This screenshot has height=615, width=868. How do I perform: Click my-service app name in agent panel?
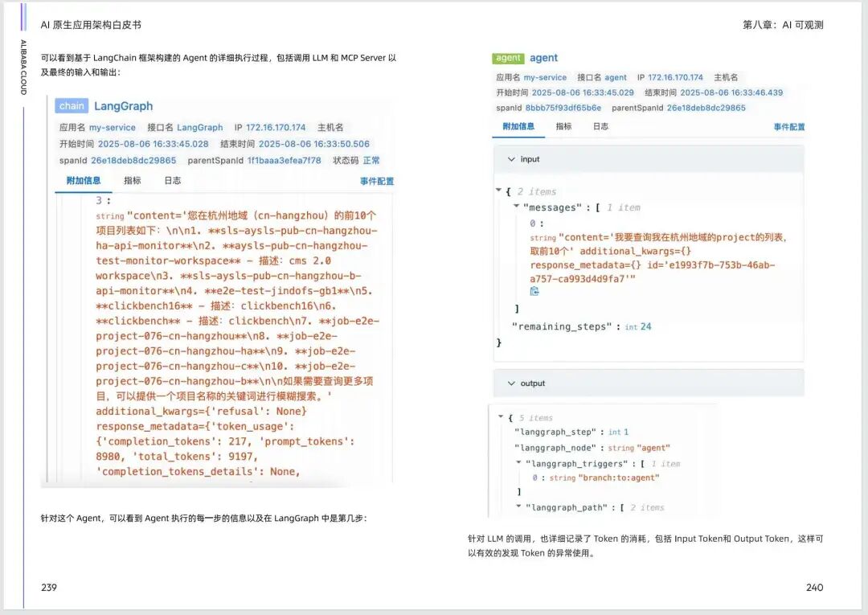coord(545,77)
